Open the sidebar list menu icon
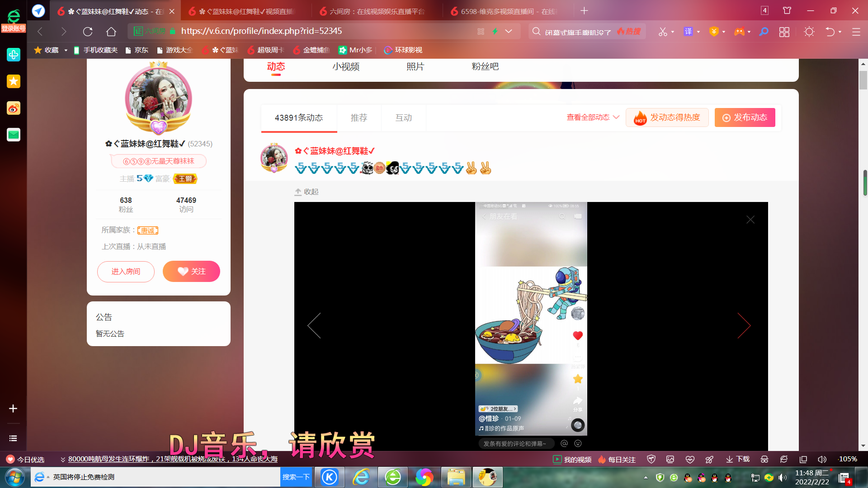The height and width of the screenshot is (488, 868). click(x=13, y=438)
